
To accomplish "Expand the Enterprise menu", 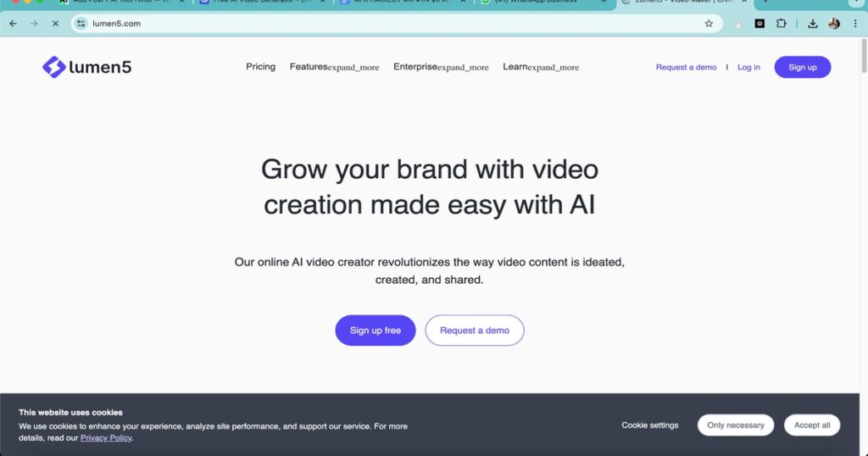I will tap(441, 67).
